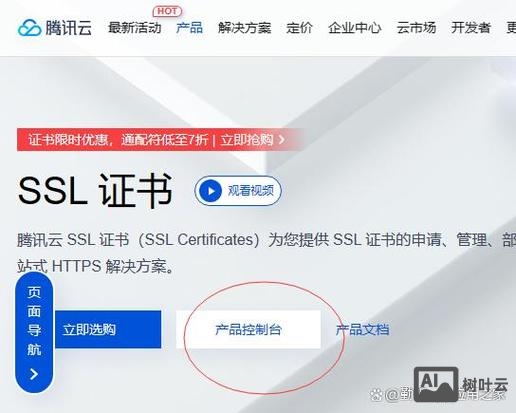
Task: Click the arrow after 立即抢购
Action: pos(282,140)
